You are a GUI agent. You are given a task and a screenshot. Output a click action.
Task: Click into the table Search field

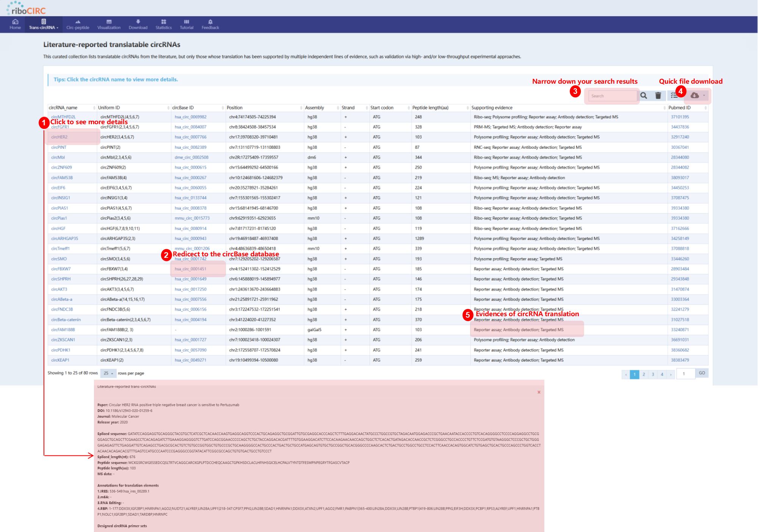612,96
